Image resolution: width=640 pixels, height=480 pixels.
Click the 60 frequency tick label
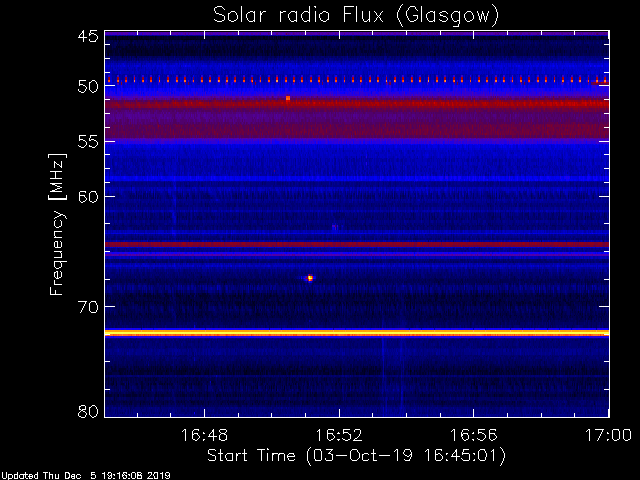pyautogui.click(x=88, y=197)
